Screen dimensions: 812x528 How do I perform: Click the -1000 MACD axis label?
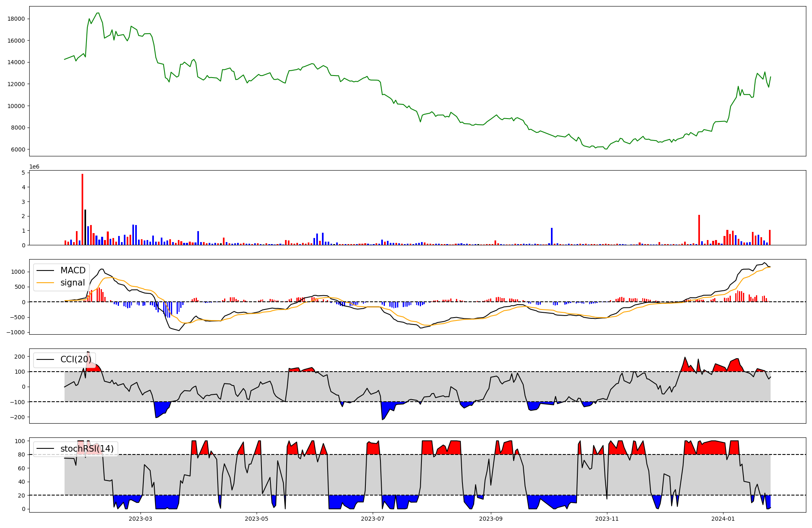[15, 332]
